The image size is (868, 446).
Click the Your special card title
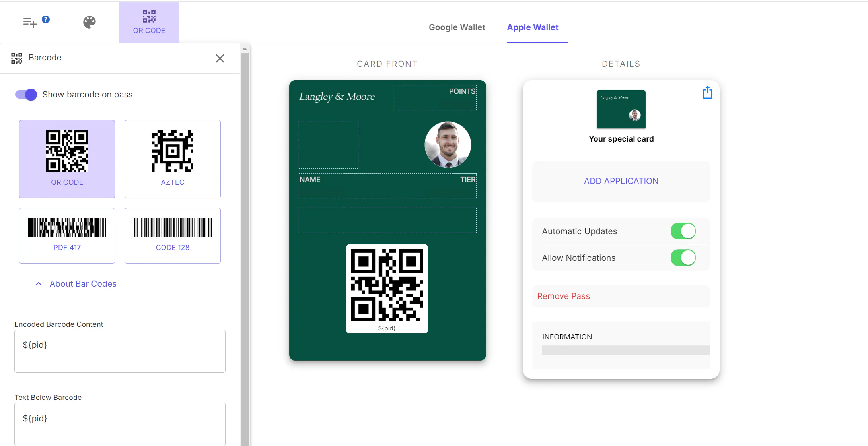[x=621, y=139]
